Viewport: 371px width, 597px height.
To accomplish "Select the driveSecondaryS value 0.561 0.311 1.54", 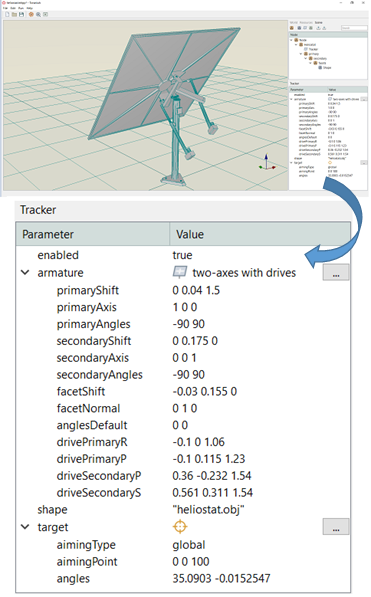I will [x=213, y=492].
